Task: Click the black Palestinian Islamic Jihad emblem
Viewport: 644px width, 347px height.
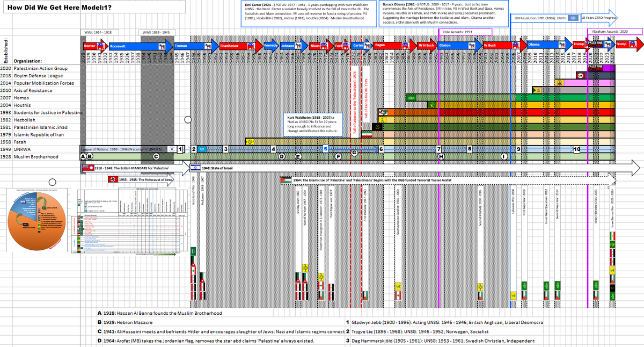Action: pyautogui.click(x=377, y=127)
